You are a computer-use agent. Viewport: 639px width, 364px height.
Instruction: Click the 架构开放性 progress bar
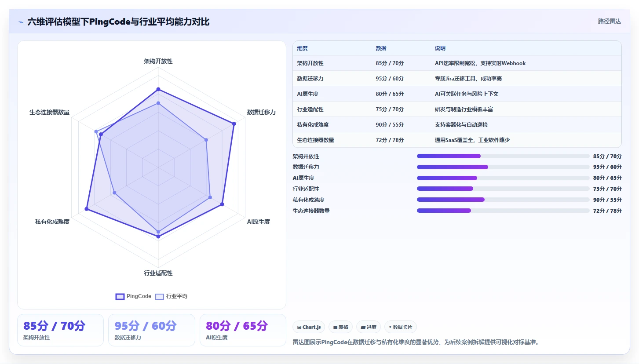(x=503, y=156)
